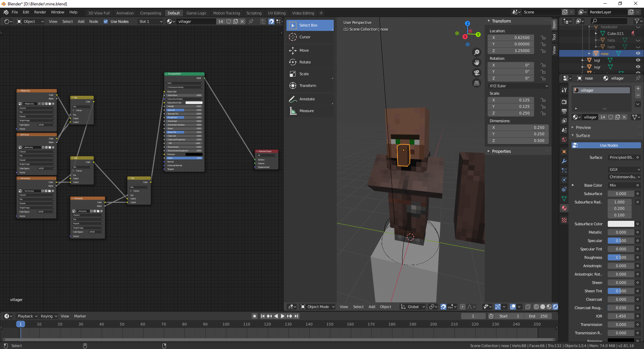Open the Playback dropdown in timeline
This screenshot has width=644, height=349.
(x=27, y=316)
